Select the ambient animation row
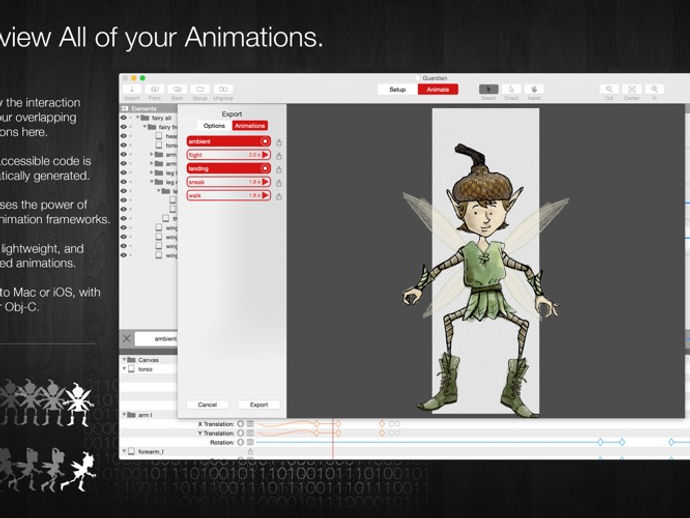 (228, 141)
